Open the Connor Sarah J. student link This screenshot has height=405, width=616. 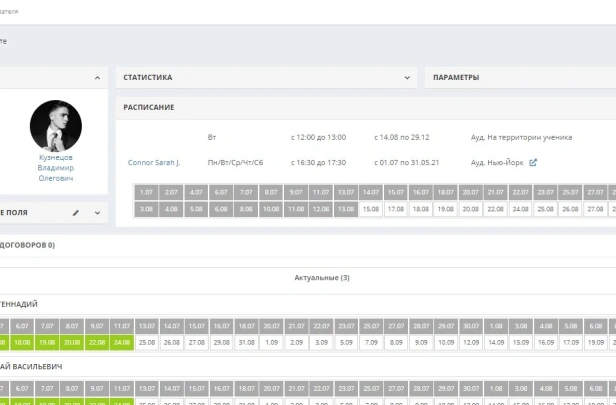point(154,162)
